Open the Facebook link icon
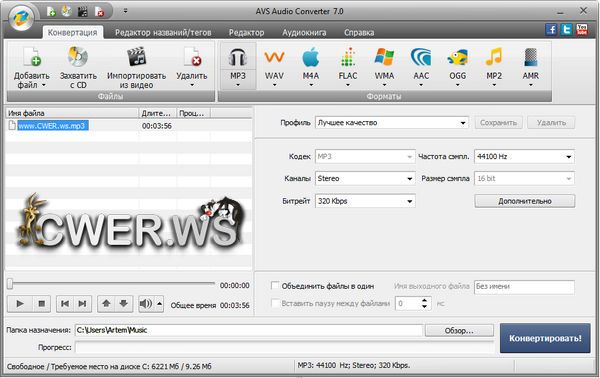This screenshot has width=600, height=378. pyautogui.click(x=551, y=29)
